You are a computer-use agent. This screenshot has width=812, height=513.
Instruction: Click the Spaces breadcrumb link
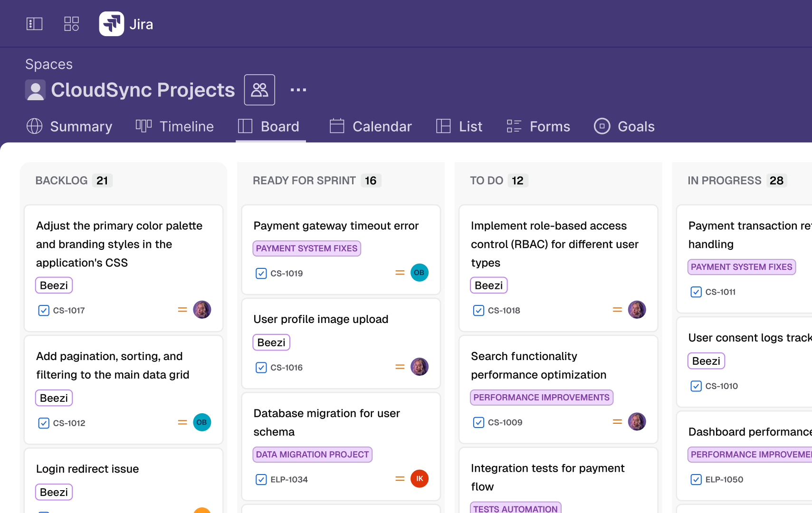49,64
